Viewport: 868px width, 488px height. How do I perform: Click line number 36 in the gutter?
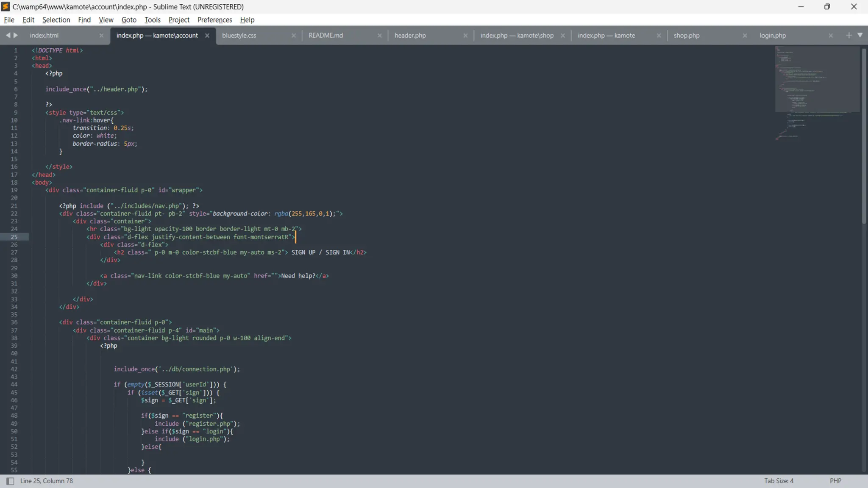pos(14,322)
